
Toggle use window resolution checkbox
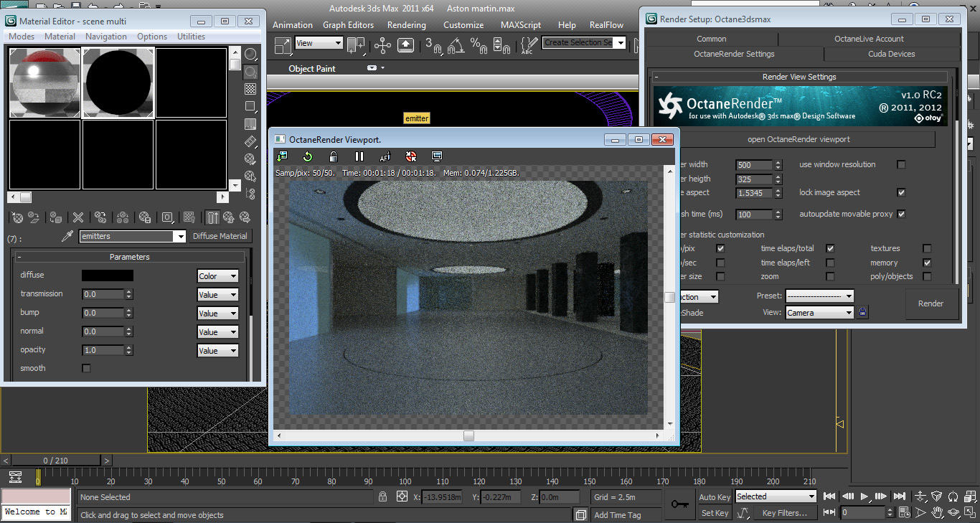tap(901, 164)
